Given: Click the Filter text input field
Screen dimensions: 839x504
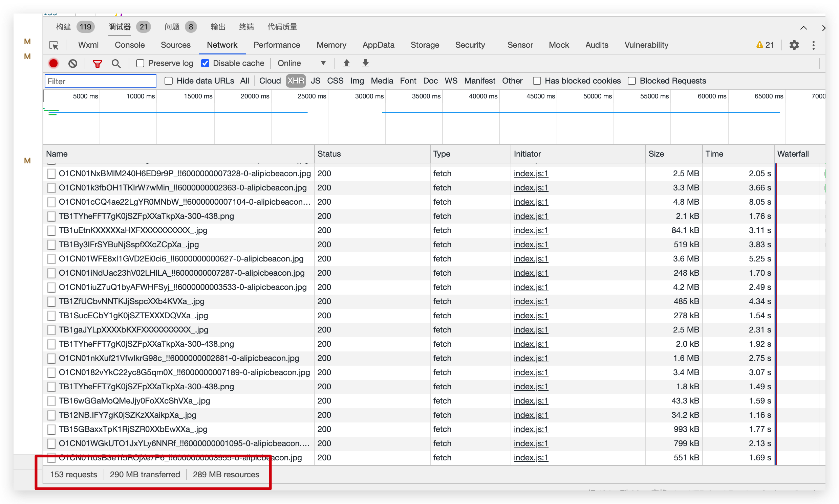Looking at the screenshot, I should [x=100, y=81].
